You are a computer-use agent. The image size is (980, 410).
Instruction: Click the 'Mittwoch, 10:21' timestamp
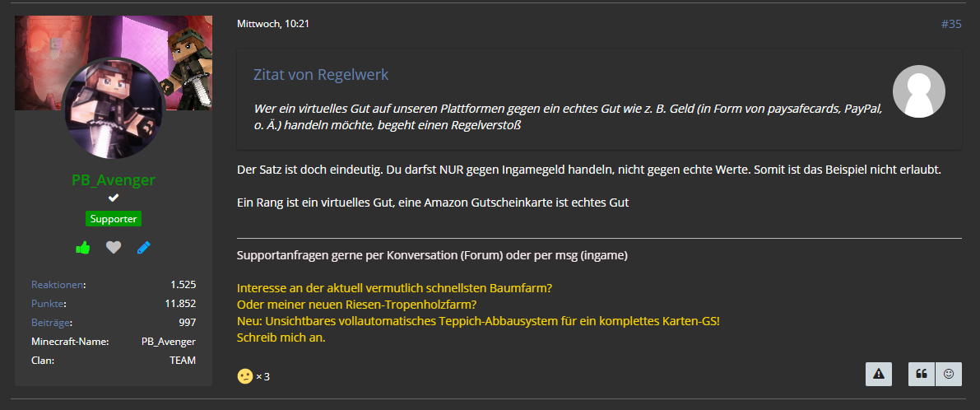point(273,24)
